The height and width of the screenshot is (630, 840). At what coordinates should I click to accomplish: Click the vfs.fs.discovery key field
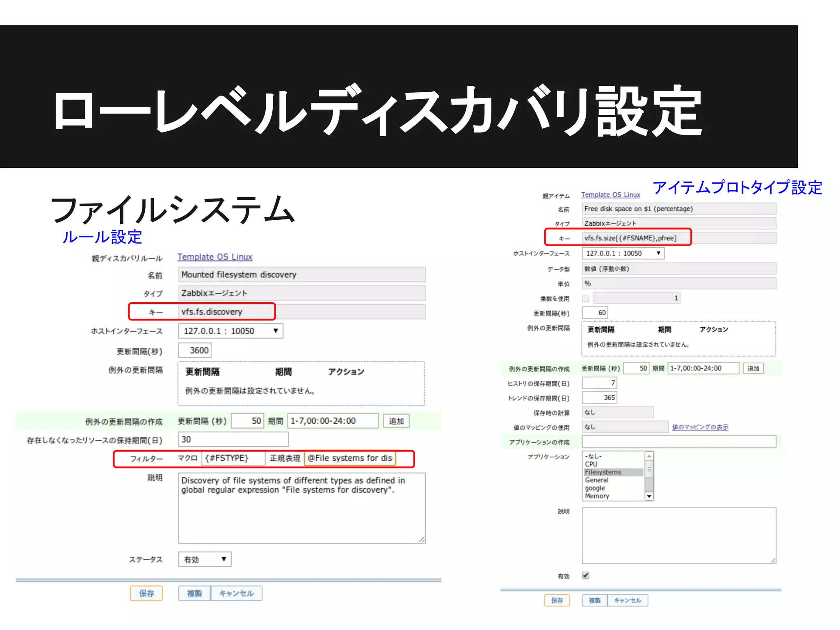[x=302, y=312]
